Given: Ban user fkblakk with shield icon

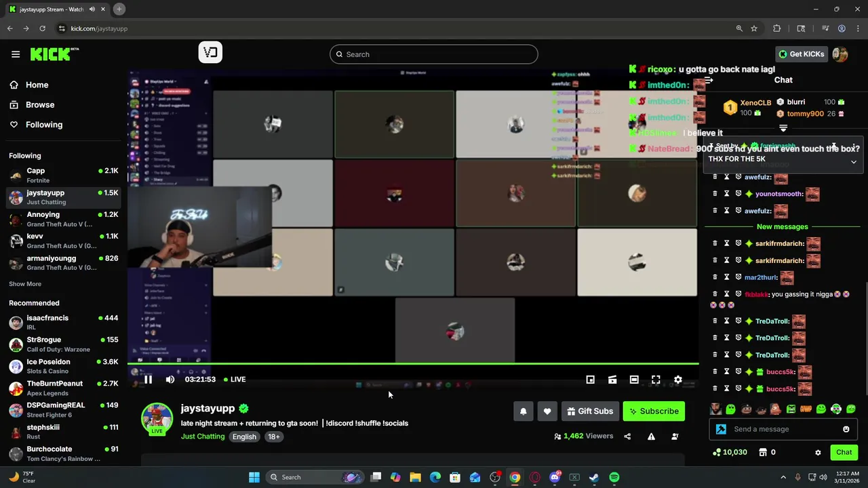Looking at the screenshot, I should click(738, 294).
